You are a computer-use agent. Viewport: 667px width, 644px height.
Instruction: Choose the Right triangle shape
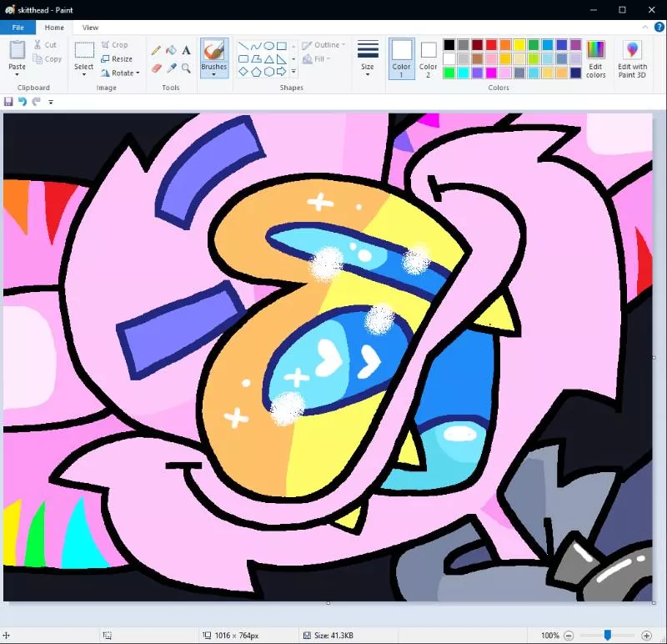282,58
